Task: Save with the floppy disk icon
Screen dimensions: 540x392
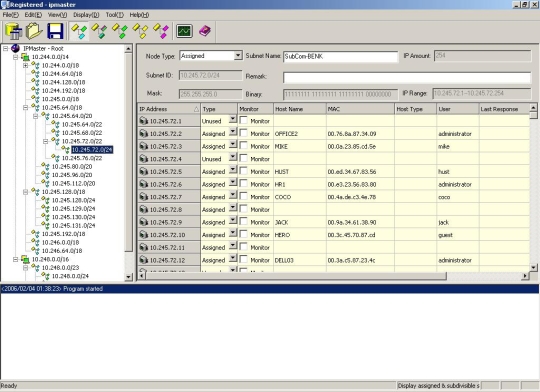Action: tap(55, 31)
